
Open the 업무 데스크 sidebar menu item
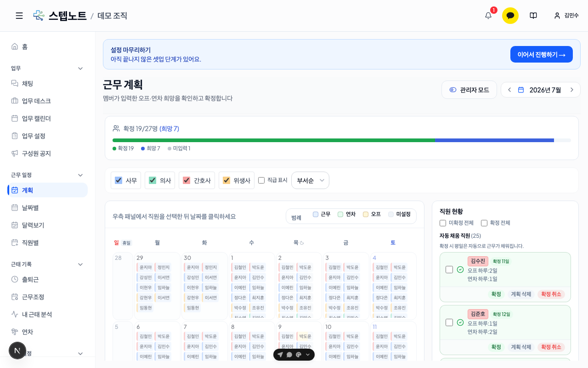click(x=47, y=101)
